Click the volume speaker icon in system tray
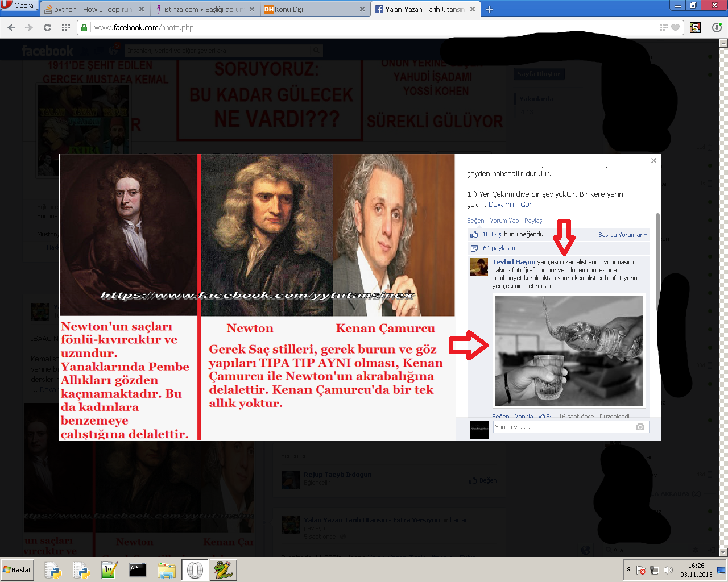Image resolution: width=728 pixels, height=582 pixels. (x=668, y=570)
